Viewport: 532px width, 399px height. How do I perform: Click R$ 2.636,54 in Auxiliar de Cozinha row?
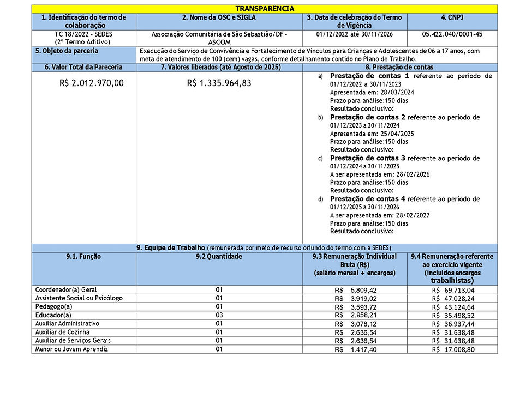pyautogui.click(x=355, y=333)
